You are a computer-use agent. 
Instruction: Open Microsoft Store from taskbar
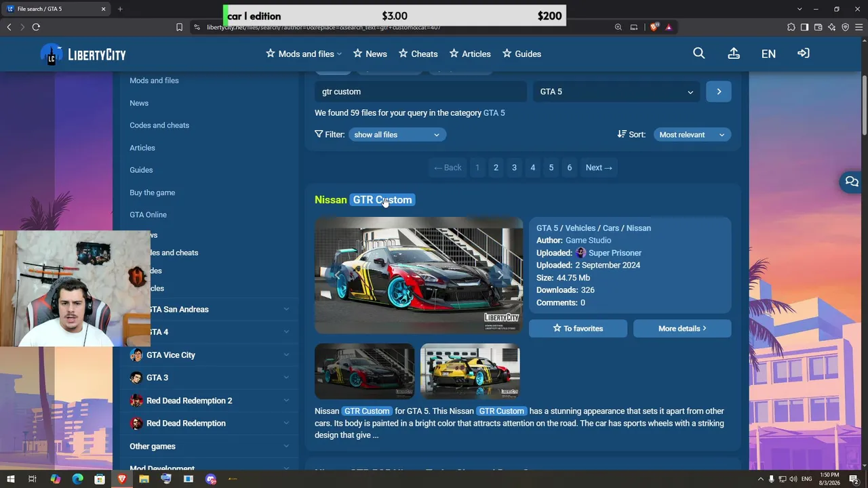(100, 479)
